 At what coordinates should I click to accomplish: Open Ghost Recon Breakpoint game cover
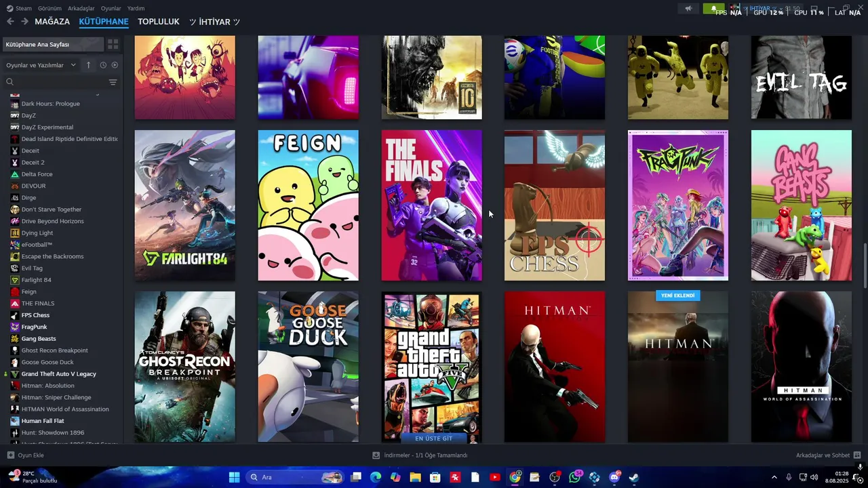click(x=185, y=367)
